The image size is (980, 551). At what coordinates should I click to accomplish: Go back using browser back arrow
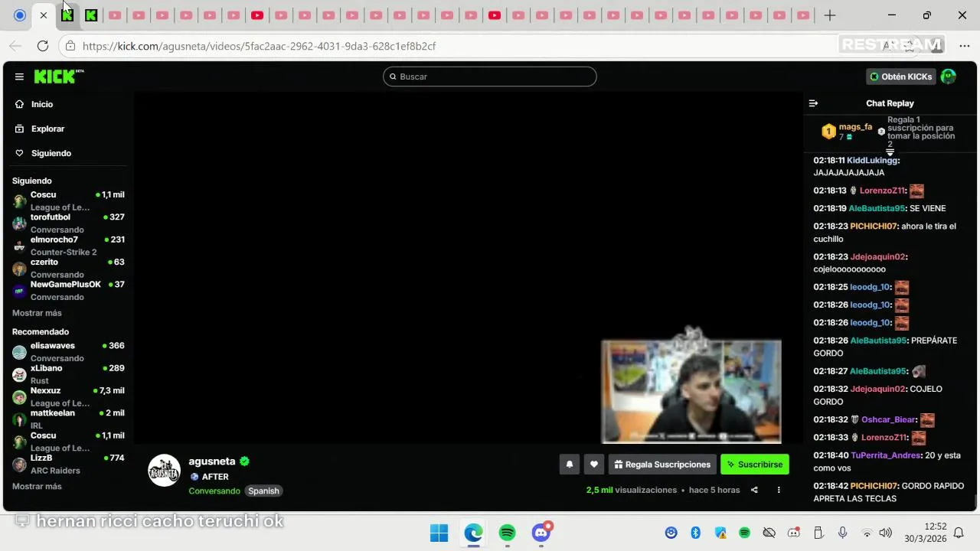coord(15,46)
